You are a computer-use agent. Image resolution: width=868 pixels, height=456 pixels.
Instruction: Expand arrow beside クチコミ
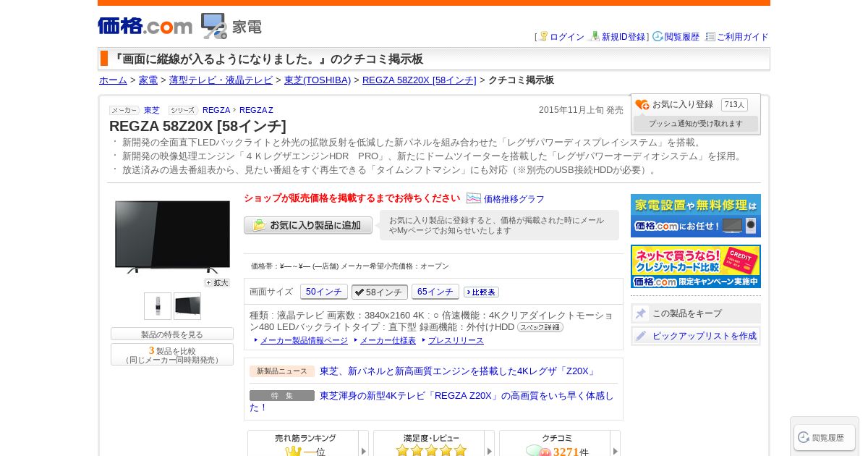click(616, 444)
